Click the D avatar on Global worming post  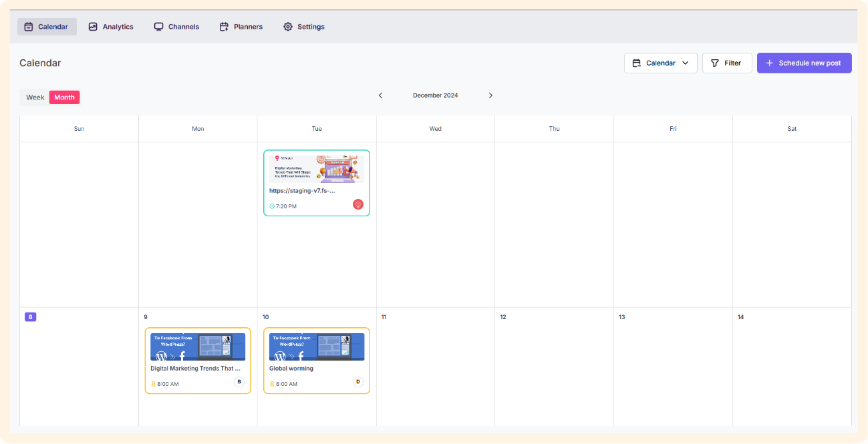(358, 382)
